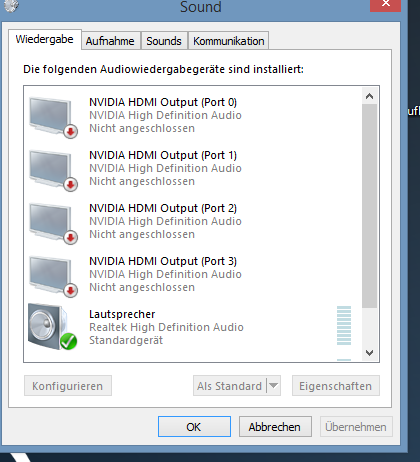
Task: Click Nicht angeschlossen under Port 3
Action: tap(142, 287)
